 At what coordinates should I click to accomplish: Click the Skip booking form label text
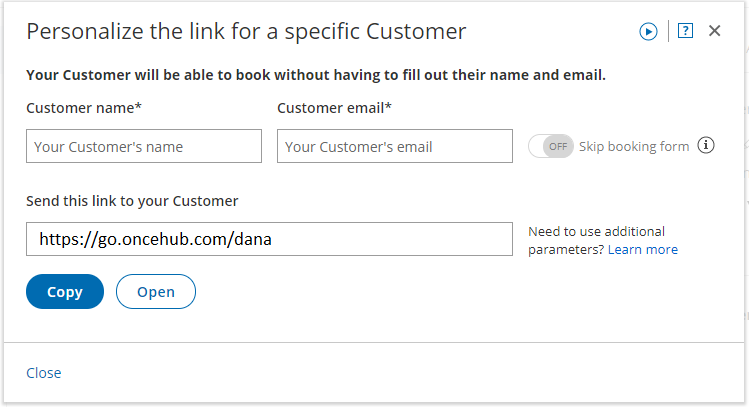633,146
